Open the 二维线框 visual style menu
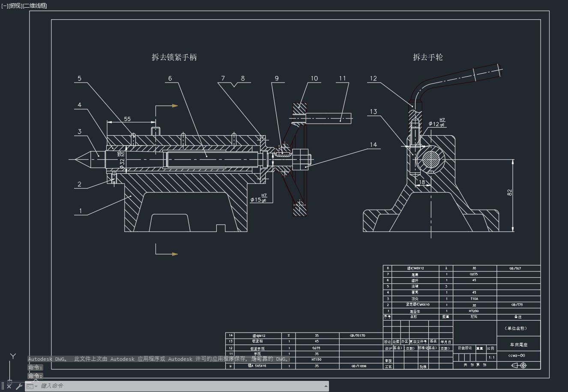This screenshot has width=568, height=392. pos(35,6)
